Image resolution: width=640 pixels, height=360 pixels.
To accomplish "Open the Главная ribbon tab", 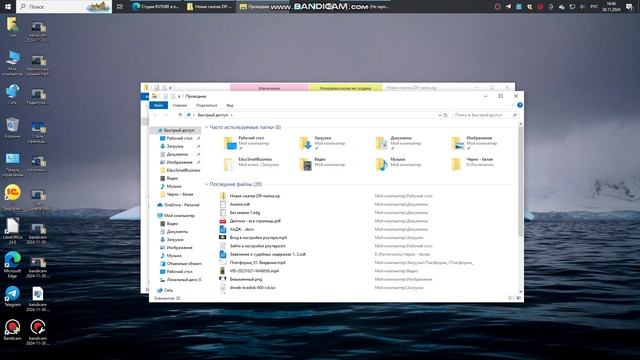I will click(x=179, y=105).
